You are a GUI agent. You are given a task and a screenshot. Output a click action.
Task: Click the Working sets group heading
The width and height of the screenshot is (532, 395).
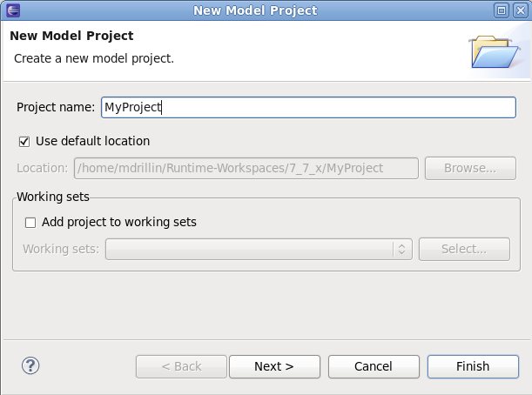tap(53, 197)
